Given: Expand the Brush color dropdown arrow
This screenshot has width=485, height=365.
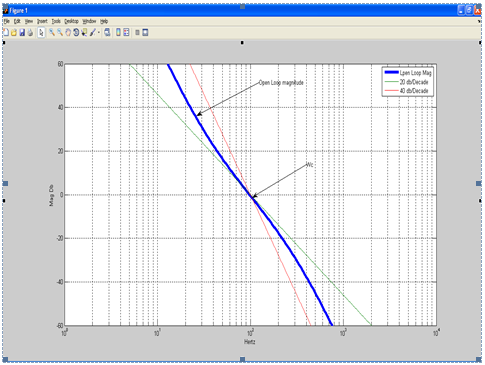Looking at the screenshot, I should tap(99, 32).
